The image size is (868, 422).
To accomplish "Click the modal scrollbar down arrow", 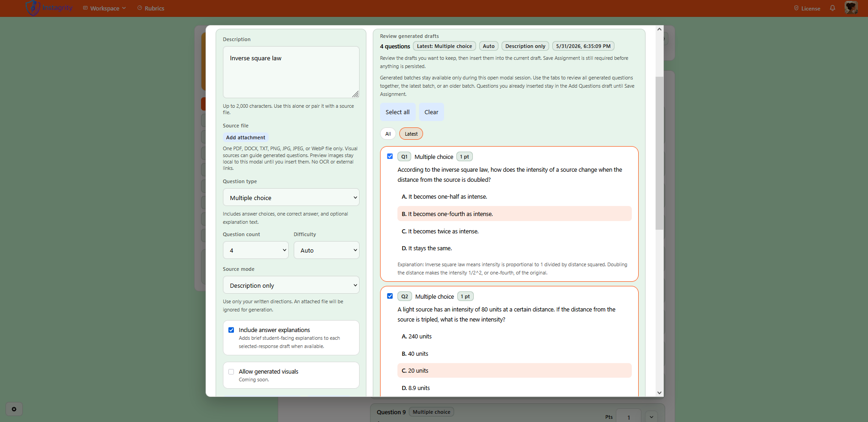I will (x=659, y=393).
